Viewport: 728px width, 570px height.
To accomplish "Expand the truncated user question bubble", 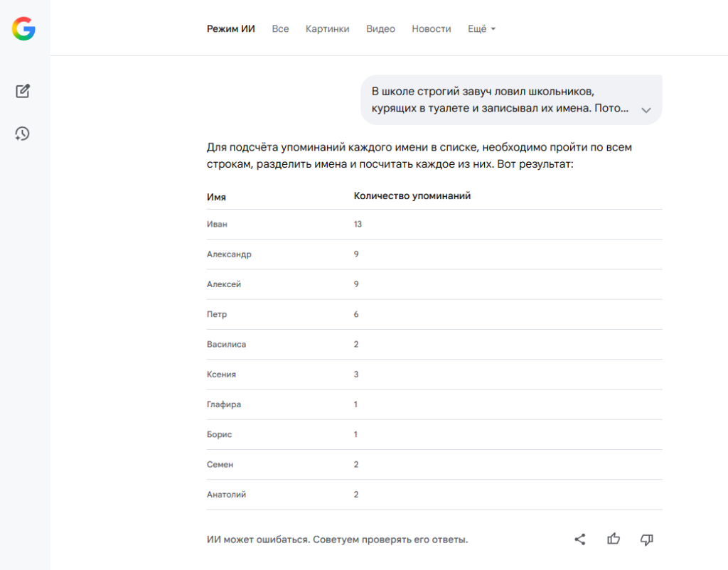I will [646, 110].
